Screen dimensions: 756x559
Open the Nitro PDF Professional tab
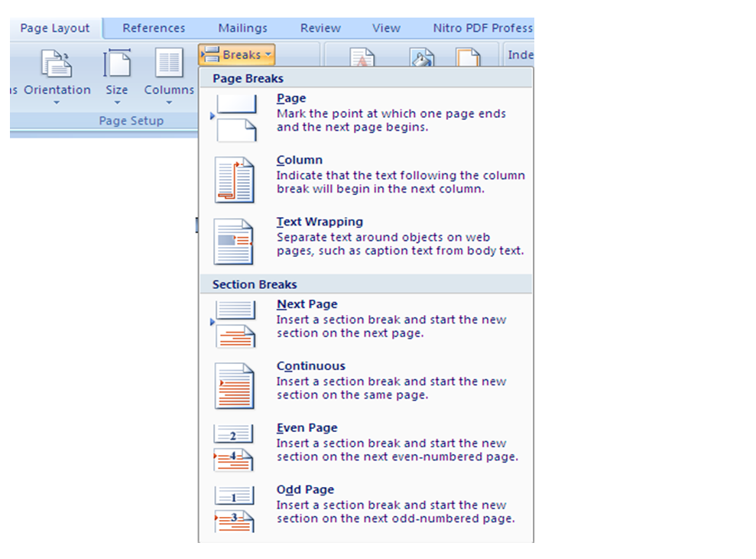click(x=482, y=28)
